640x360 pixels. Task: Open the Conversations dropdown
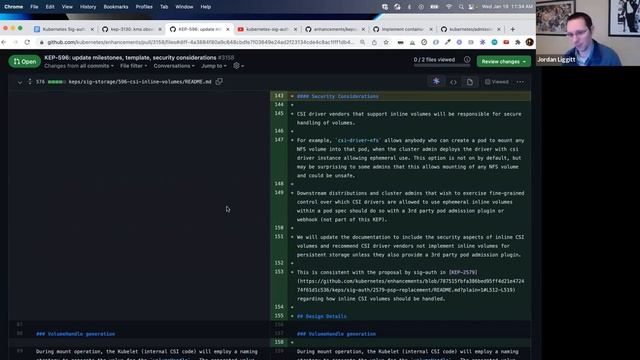(174, 66)
